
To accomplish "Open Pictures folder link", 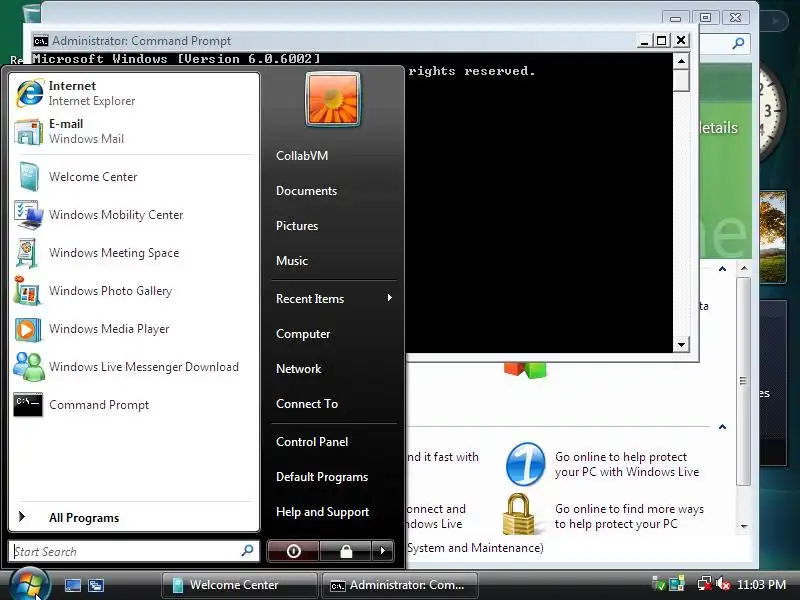I will 297,226.
